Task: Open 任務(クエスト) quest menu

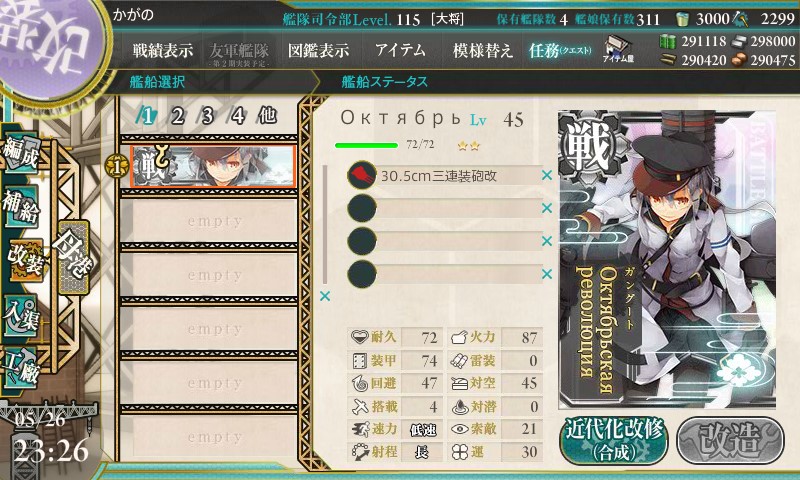Action: point(560,50)
